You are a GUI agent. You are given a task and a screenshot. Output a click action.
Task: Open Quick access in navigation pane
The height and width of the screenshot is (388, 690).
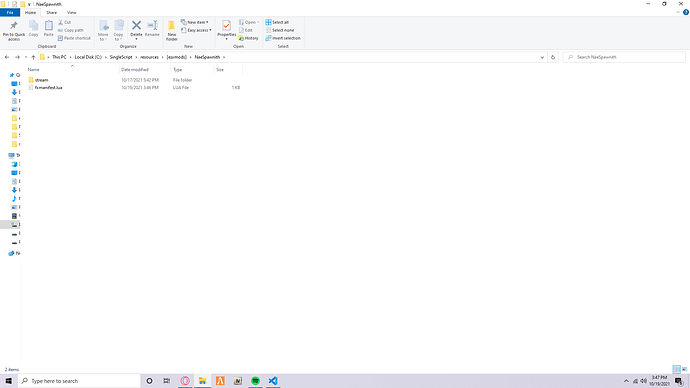point(15,75)
